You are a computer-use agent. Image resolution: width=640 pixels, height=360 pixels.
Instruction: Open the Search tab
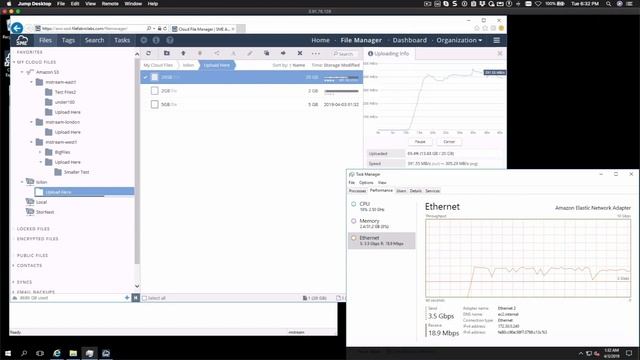click(94, 40)
